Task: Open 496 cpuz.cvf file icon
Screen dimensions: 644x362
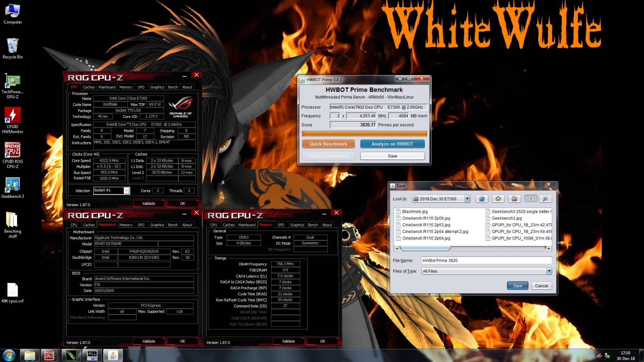Action: click(x=13, y=293)
